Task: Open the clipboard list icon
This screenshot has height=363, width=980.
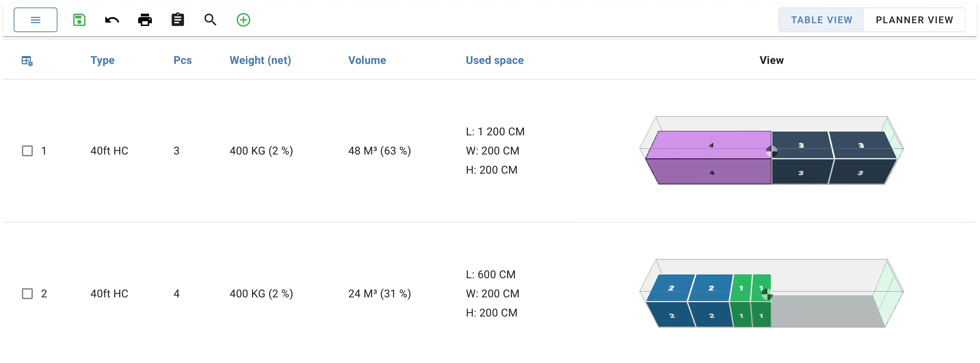Action: [178, 20]
